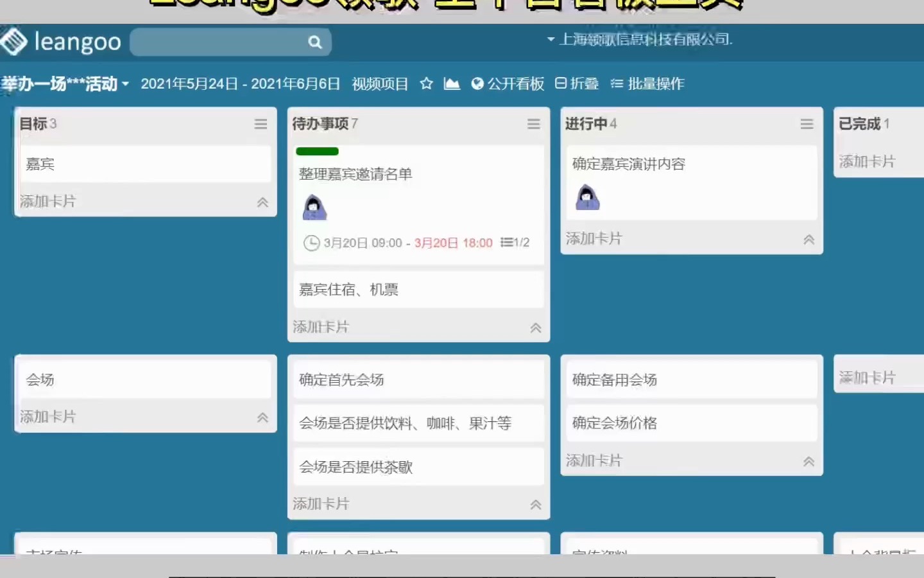Screen dimensions: 924x578
Task: Open the 目标 list menu icon
Action: coord(261,124)
